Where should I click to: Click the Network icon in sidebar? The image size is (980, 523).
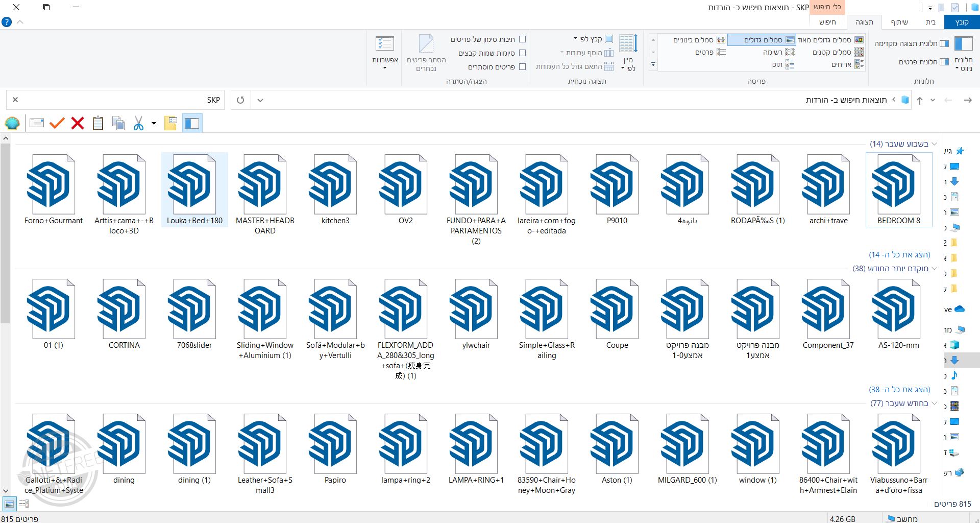coord(960,472)
